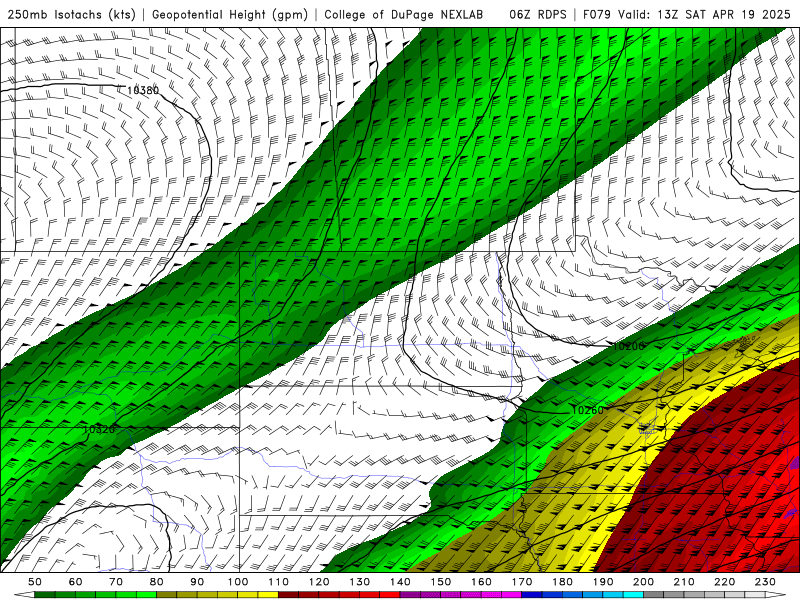This screenshot has width=800, height=600.
Task: Click the legend value 70
Action: tap(116, 582)
